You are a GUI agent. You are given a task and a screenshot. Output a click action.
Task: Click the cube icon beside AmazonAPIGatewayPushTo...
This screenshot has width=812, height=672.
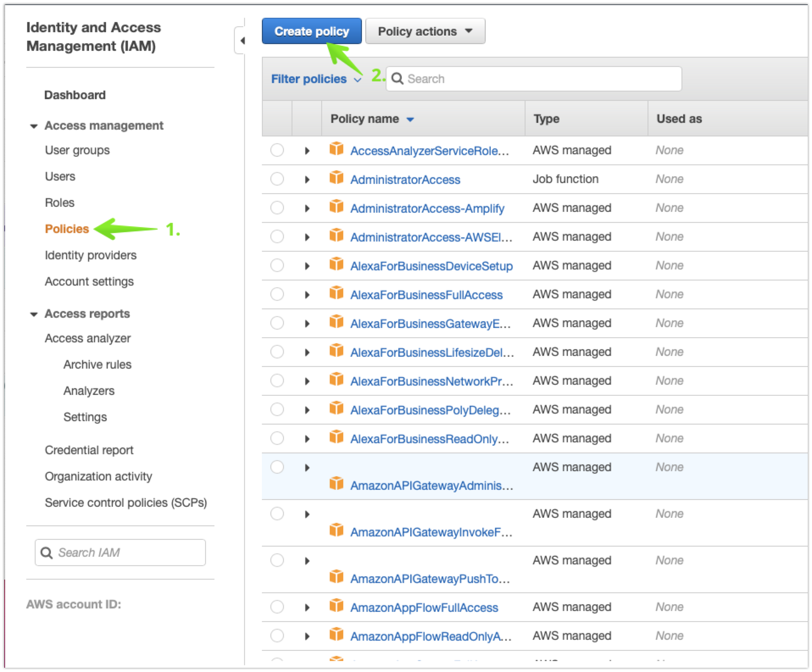[x=336, y=577]
